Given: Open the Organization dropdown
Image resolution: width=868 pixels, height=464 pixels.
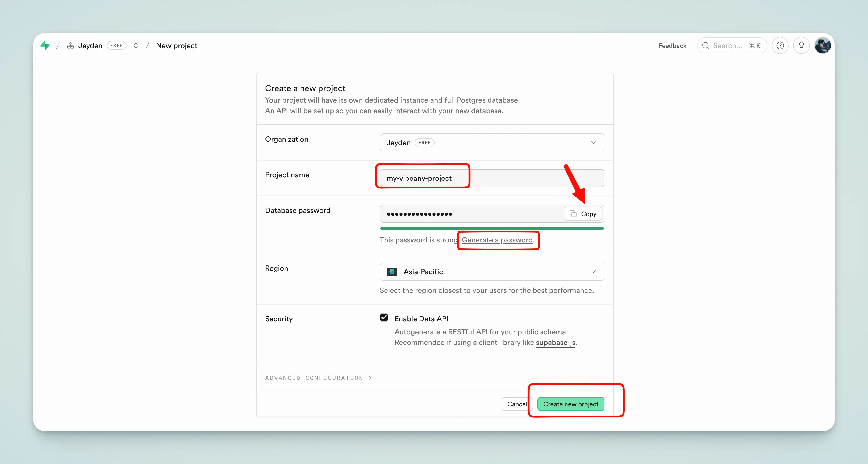Looking at the screenshot, I should pyautogui.click(x=492, y=142).
